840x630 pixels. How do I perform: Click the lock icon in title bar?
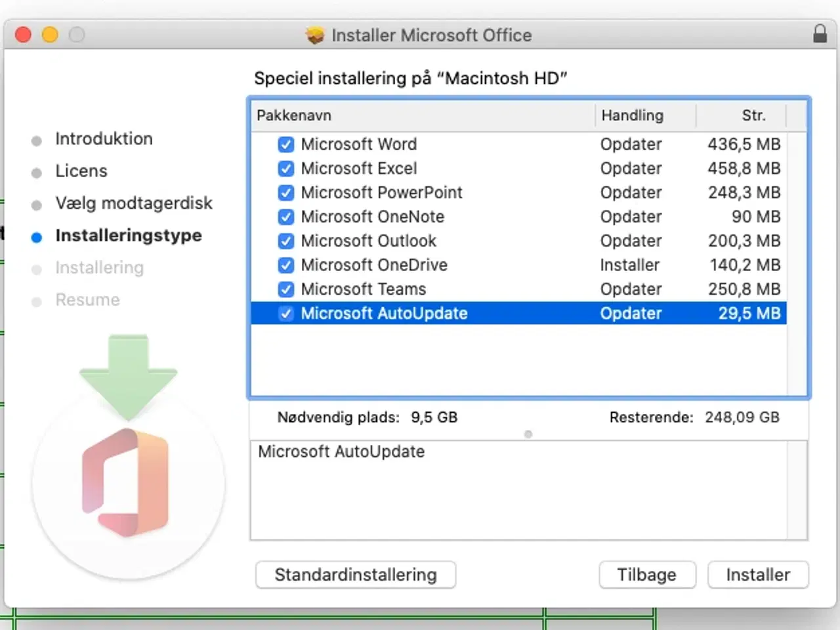coord(820,33)
